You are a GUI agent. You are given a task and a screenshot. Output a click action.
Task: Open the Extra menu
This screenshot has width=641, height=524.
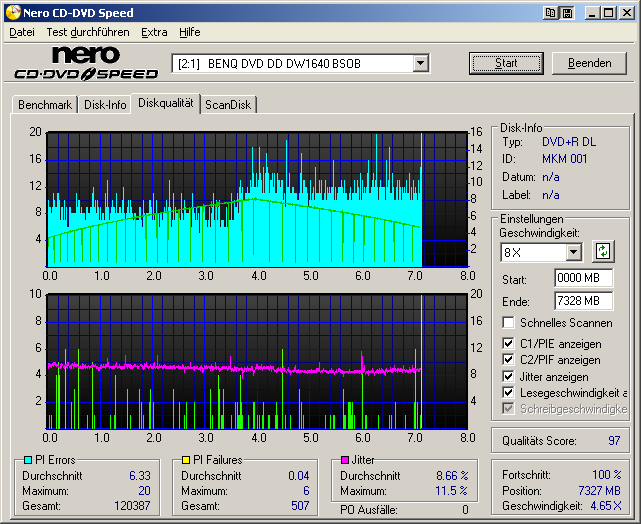154,32
